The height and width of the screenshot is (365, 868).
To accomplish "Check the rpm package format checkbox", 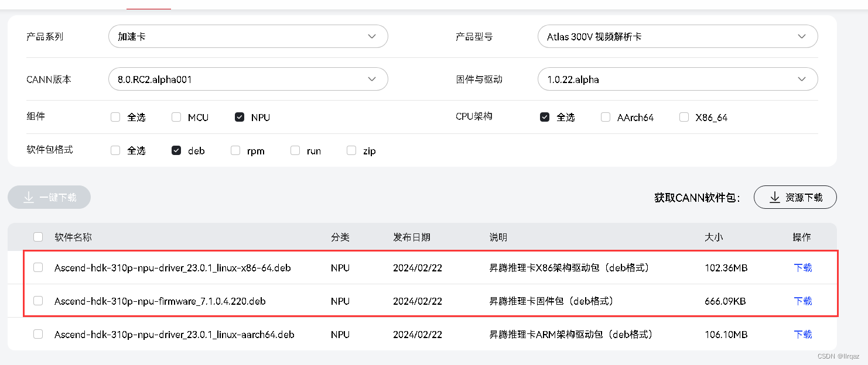I will click(235, 150).
